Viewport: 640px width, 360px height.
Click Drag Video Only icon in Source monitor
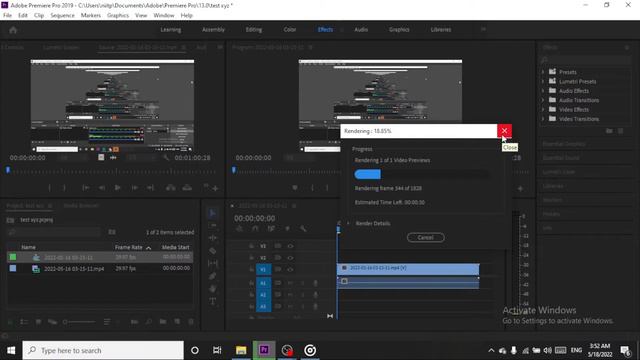tap(101, 158)
